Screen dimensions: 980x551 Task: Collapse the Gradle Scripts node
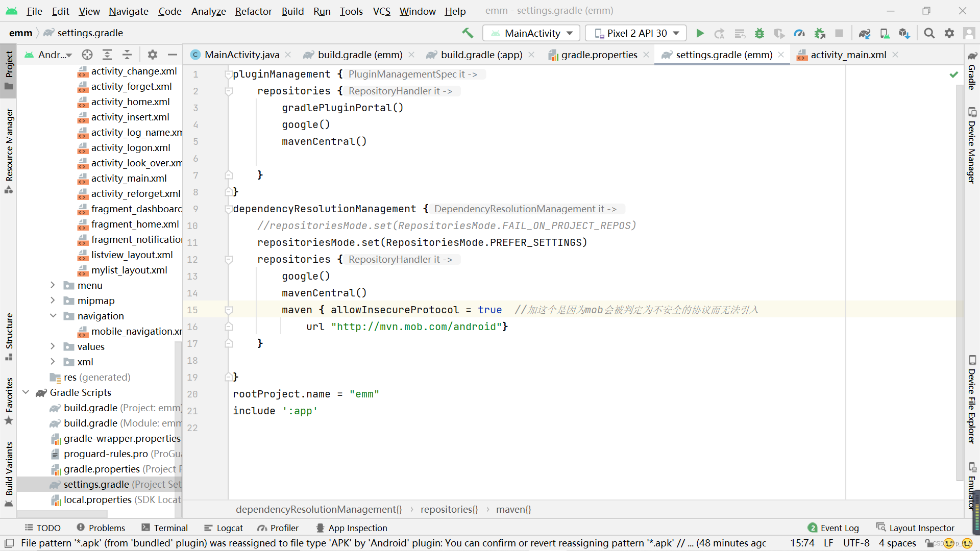(26, 392)
